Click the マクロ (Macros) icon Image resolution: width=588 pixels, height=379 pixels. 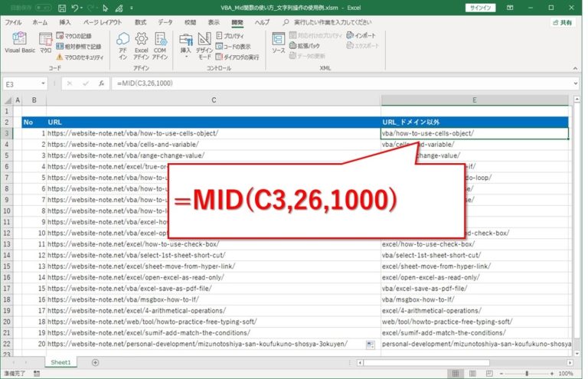[x=46, y=43]
